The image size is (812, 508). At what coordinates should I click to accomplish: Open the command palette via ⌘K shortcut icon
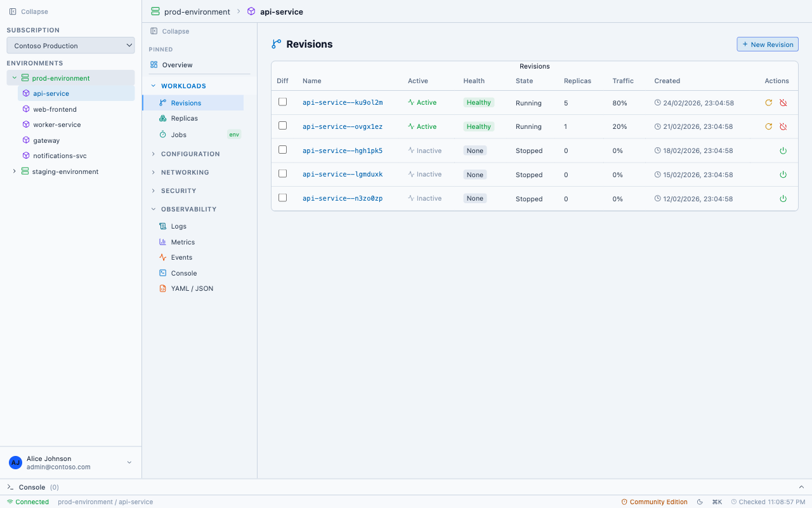[717, 502]
